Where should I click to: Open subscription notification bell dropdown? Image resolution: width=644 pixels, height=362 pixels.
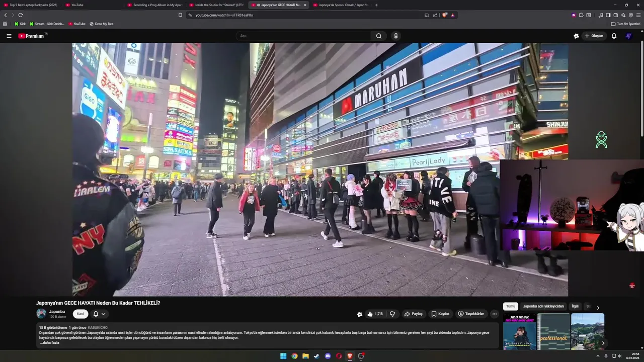[99, 314]
